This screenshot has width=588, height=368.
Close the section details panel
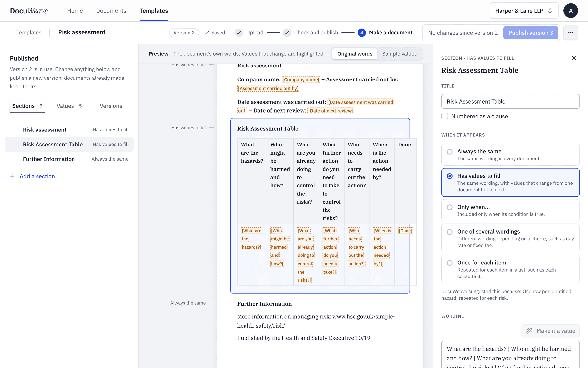pos(574,58)
